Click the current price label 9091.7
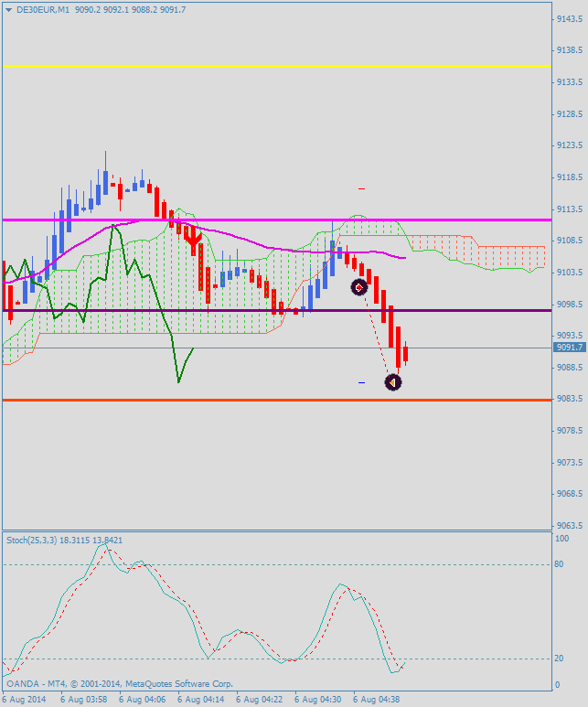Image resolution: width=588 pixels, height=707 pixels. pyautogui.click(x=569, y=347)
